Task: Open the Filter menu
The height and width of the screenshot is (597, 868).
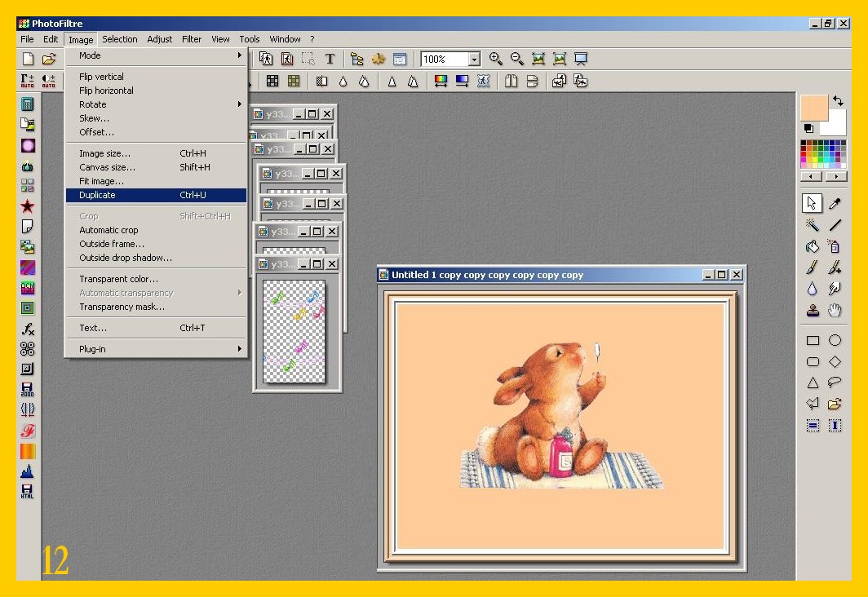Action: [192, 39]
